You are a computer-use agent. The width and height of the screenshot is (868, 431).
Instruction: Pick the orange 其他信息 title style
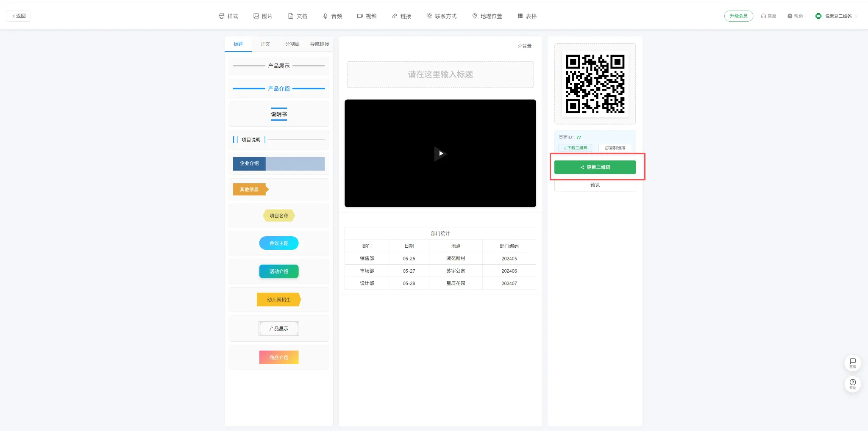click(x=279, y=189)
